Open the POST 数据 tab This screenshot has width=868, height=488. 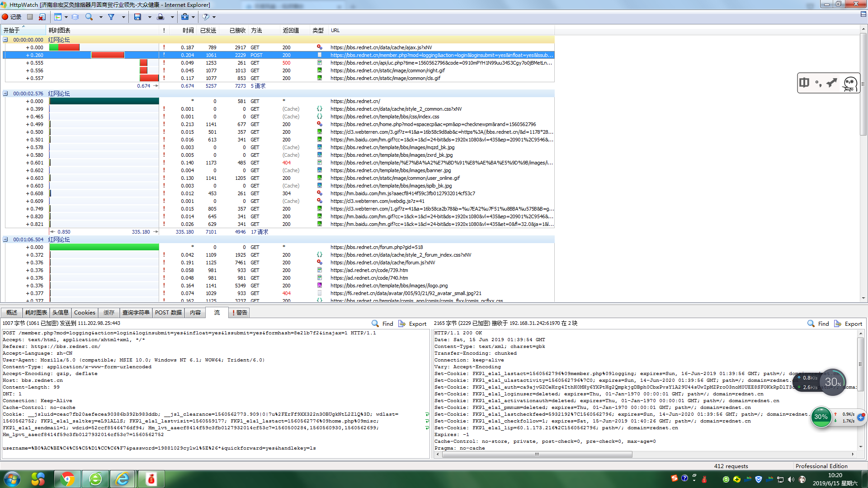click(x=168, y=313)
